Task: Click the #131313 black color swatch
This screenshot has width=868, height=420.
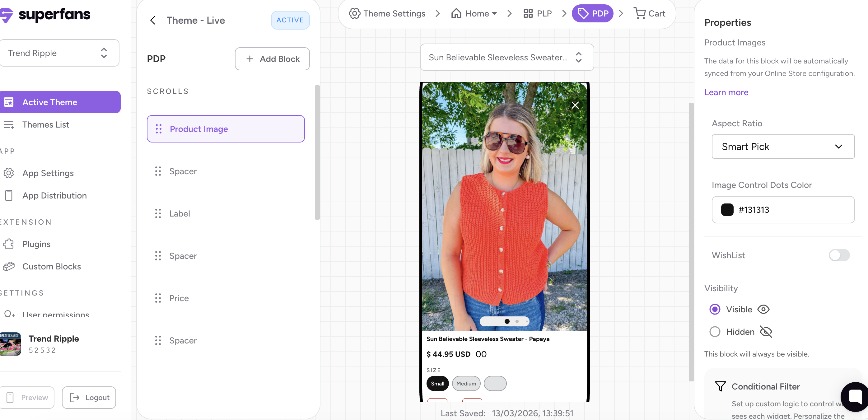Action: point(727,210)
